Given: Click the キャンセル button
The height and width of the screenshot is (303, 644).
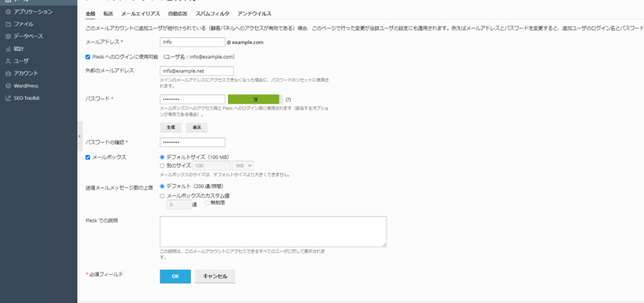Looking at the screenshot, I should [x=215, y=276].
